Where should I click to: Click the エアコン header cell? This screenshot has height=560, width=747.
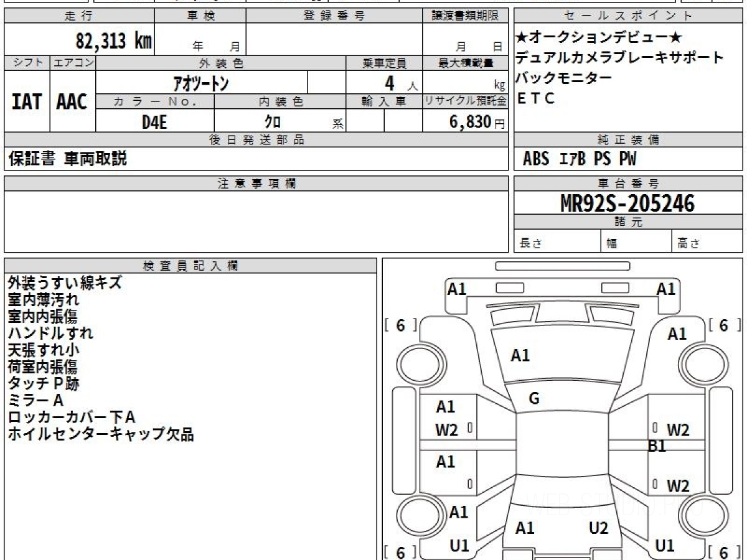click(x=73, y=63)
